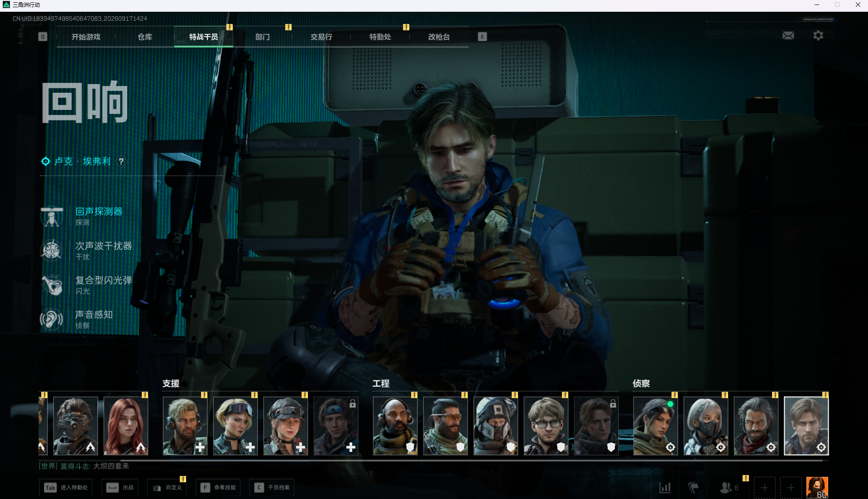Select the locked engineer operator portrait
Image resolution: width=868 pixels, height=499 pixels.
pos(596,426)
